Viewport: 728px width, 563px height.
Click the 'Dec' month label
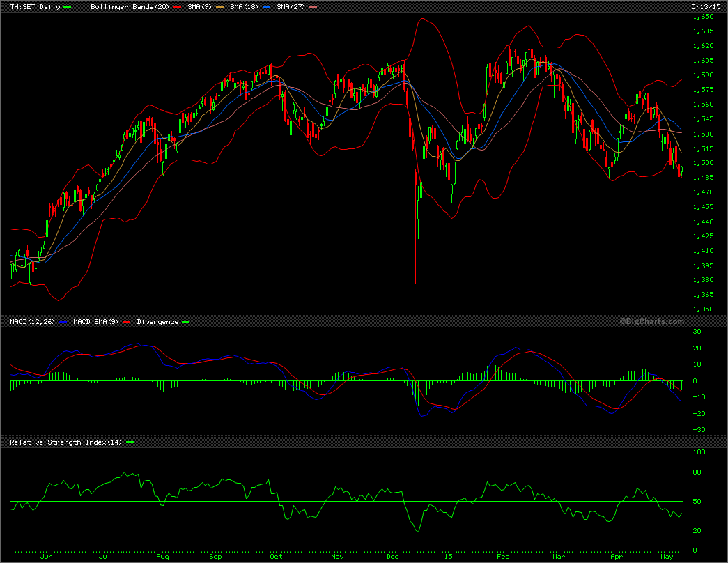(x=392, y=557)
